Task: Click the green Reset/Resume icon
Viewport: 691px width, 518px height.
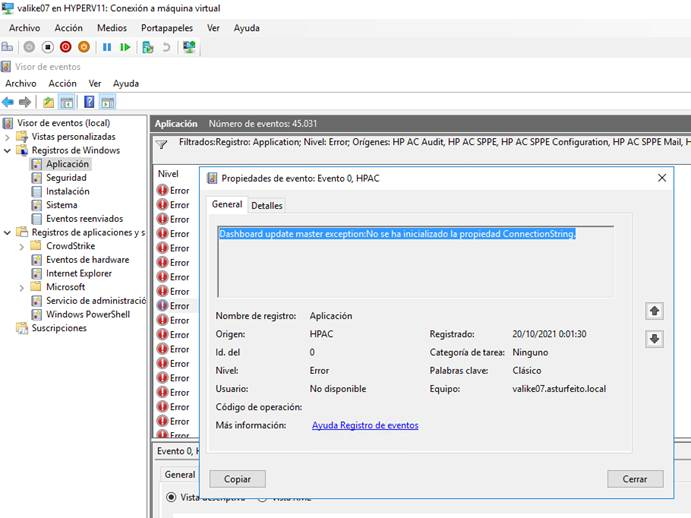Action: pyautogui.click(x=125, y=47)
